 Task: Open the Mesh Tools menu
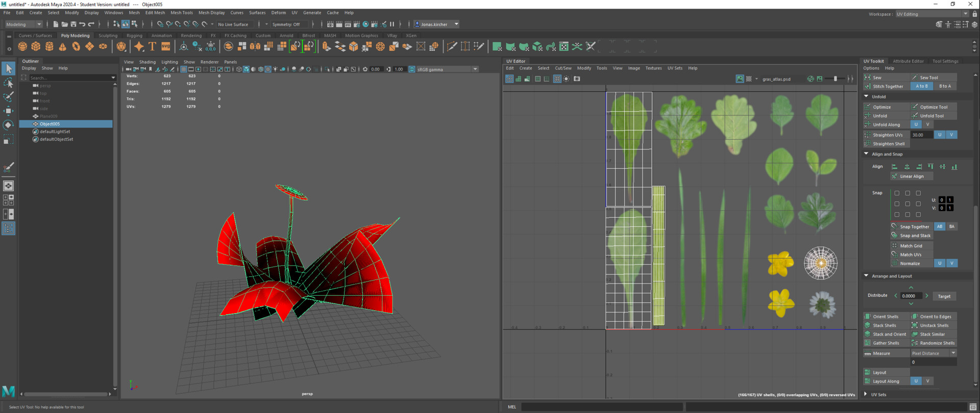181,13
